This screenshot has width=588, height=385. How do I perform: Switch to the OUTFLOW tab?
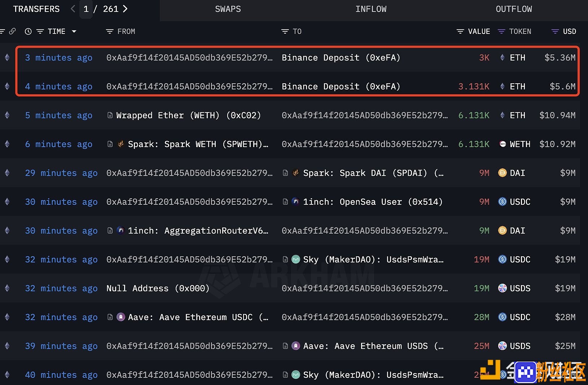[514, 9]
